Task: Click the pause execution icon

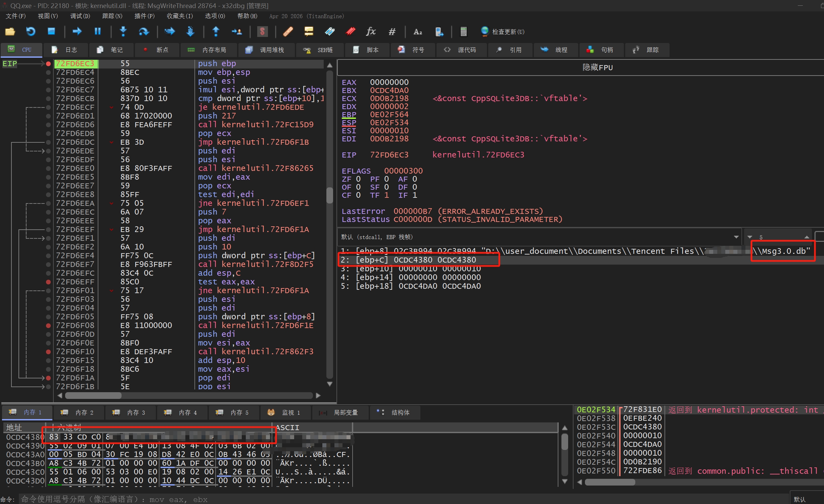Action: (98, 32)
